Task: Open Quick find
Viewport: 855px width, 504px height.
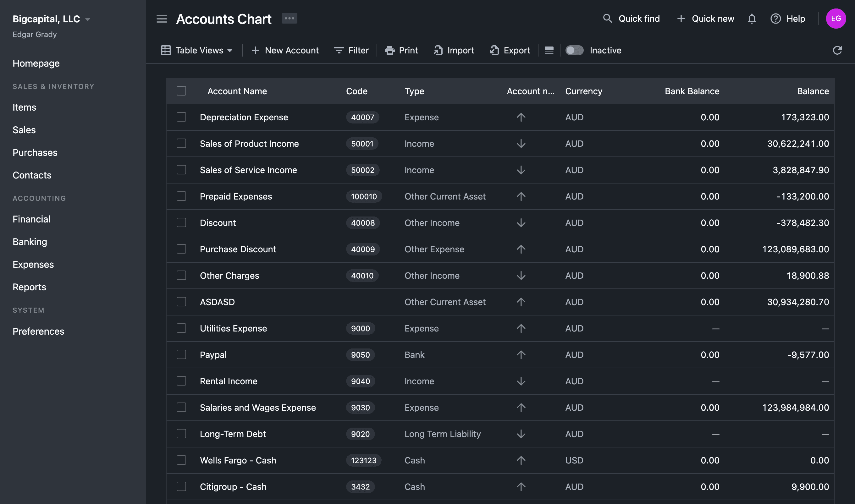Action: click(631, 19)
